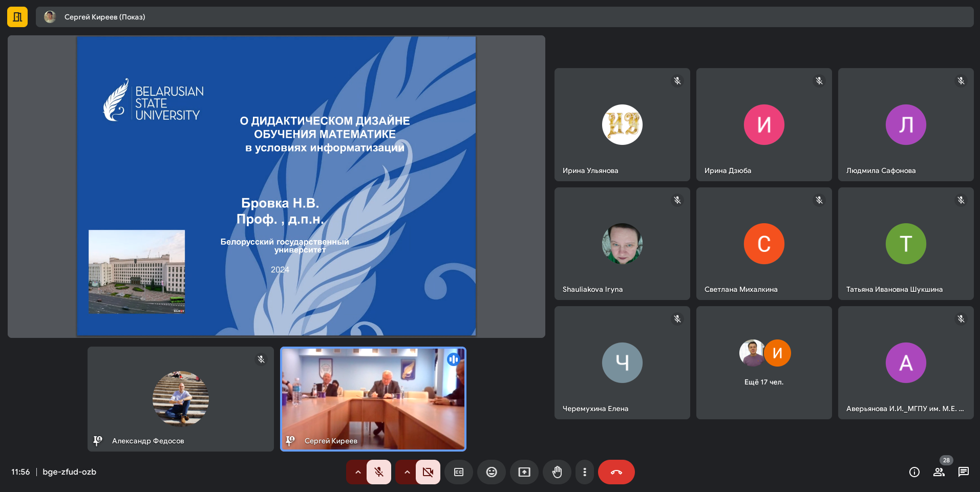Expand audio settings arrow beside microphone

coord(358,472)
